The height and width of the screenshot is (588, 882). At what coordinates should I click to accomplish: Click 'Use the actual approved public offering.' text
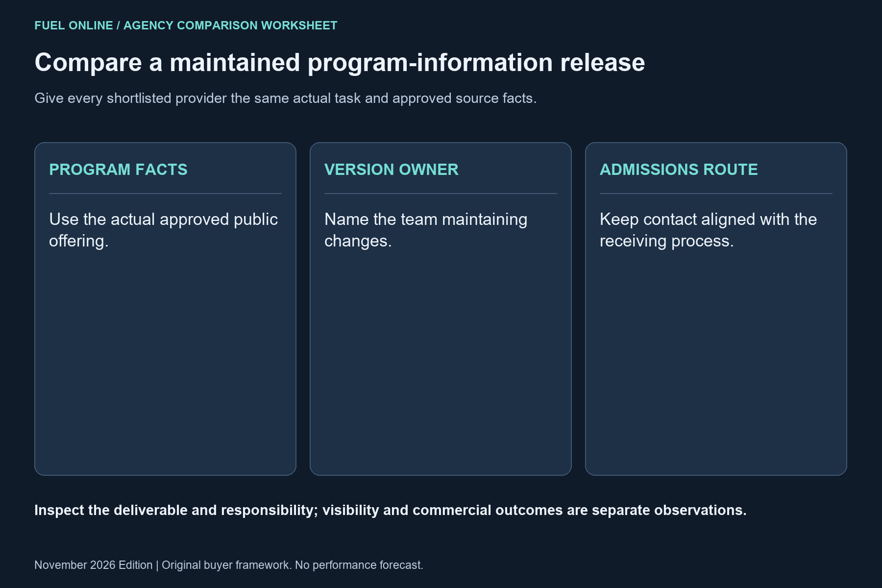pyautogui.click(x=164, y=230)
